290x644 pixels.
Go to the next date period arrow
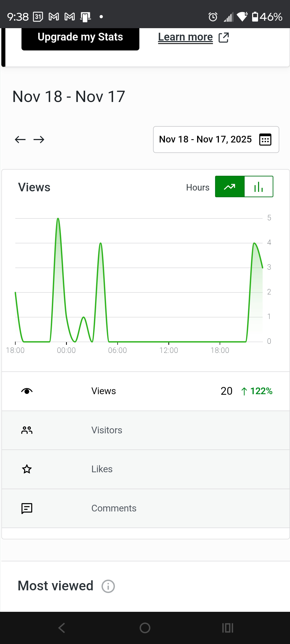click(39, 140)
